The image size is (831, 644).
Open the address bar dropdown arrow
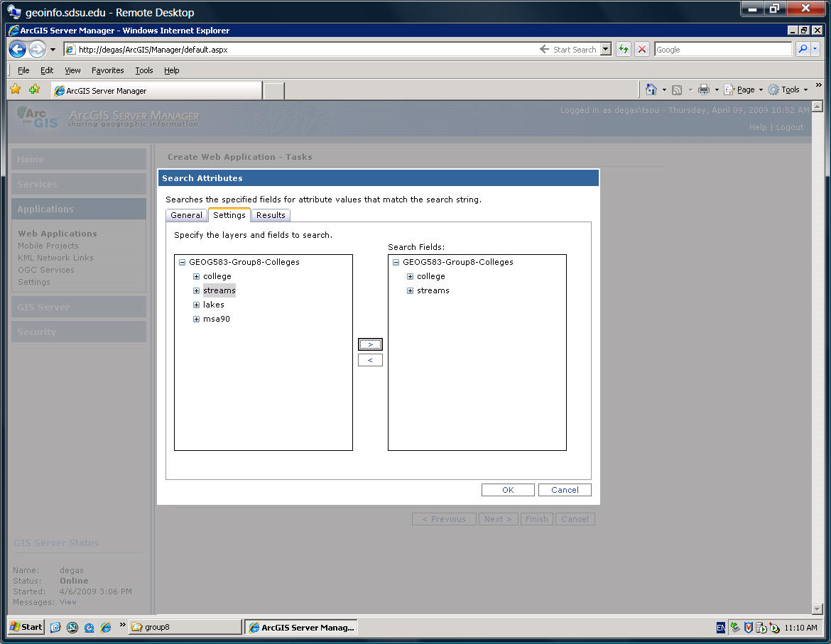pos(606,49)
